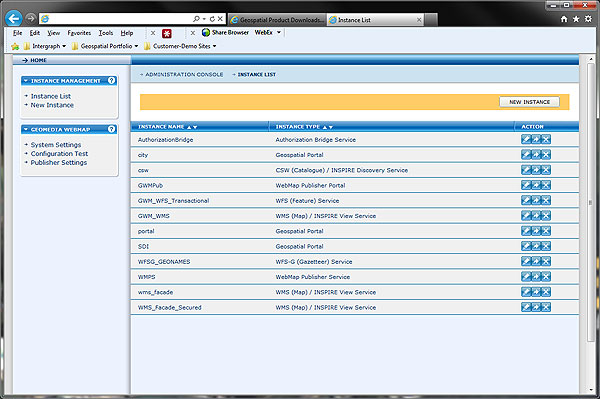Image resolution: width=600 pixels, height=399 pixels.
Task: Sort Instance Name descending
Action: (x=195, y=127)
